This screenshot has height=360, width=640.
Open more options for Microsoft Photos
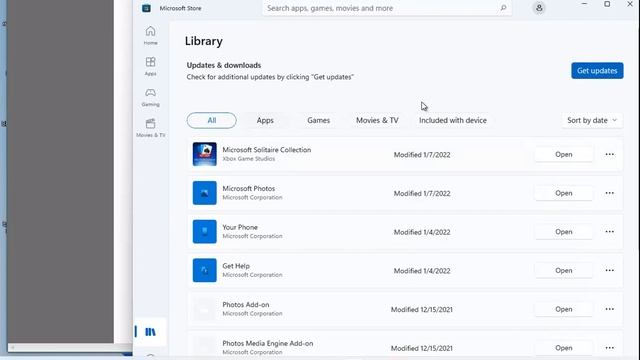(x=609, y=193)
